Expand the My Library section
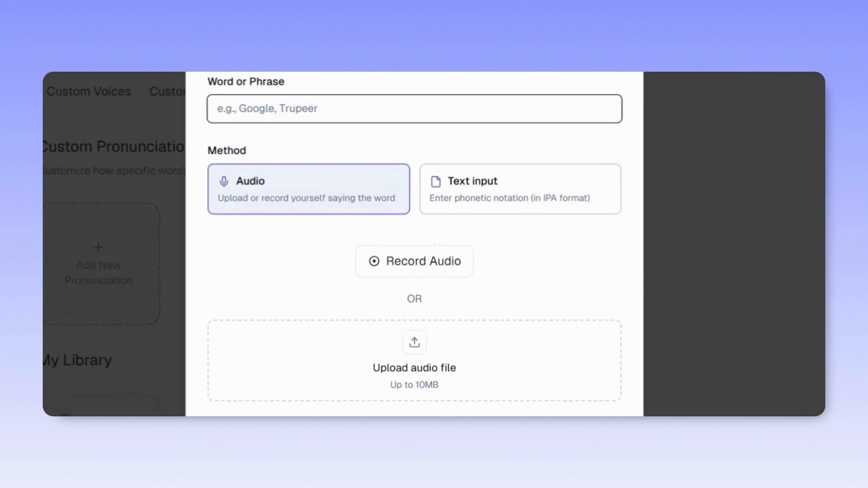Viewport: 868px width, 488px height. click(x=76, y=360)
